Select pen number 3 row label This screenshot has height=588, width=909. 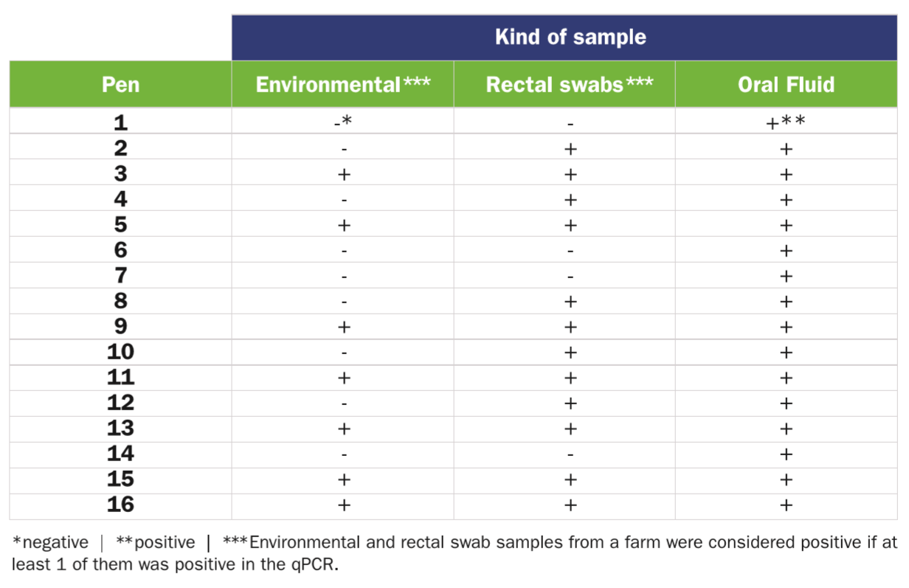pos(120,174)
